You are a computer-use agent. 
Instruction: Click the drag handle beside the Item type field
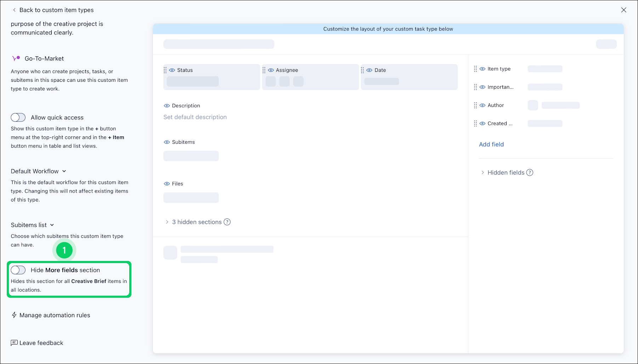click(x=476, y=69)
